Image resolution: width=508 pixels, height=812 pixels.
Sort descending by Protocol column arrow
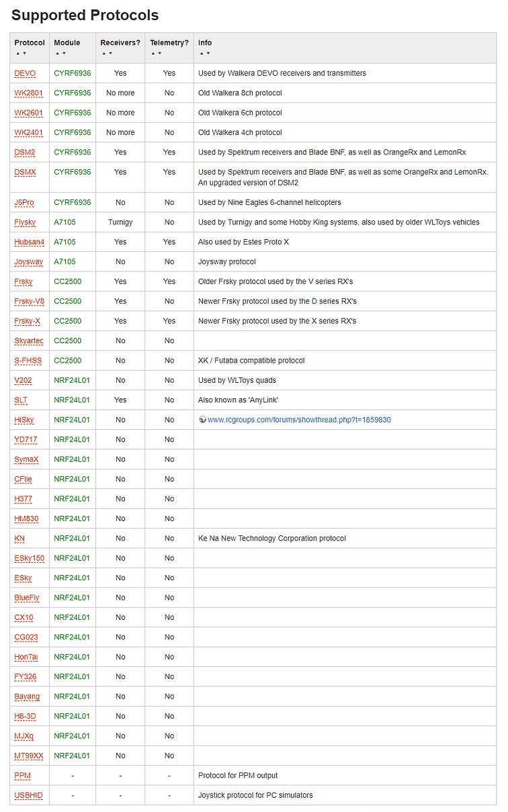(25, 53)
